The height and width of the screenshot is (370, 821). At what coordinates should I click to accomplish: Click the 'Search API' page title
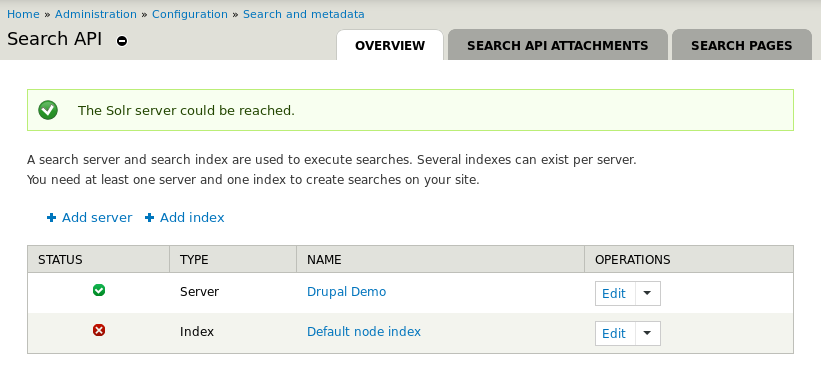click(x=54, y=39)
